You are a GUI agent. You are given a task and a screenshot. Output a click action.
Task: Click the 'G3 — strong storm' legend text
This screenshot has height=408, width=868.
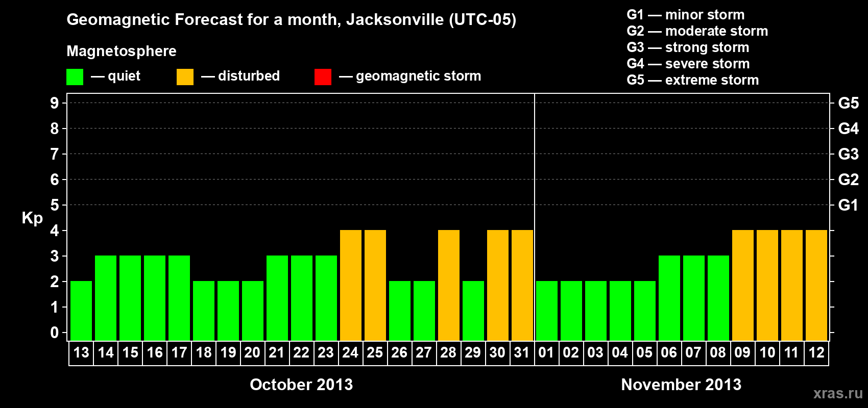click(x=688, y=47)
